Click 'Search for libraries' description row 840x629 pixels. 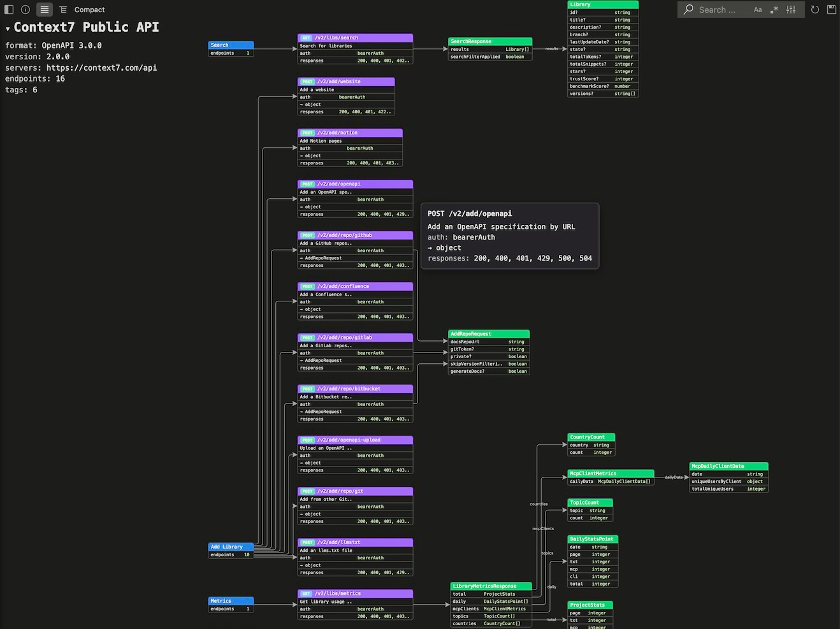pyautogui.click(x=355, y=46)
